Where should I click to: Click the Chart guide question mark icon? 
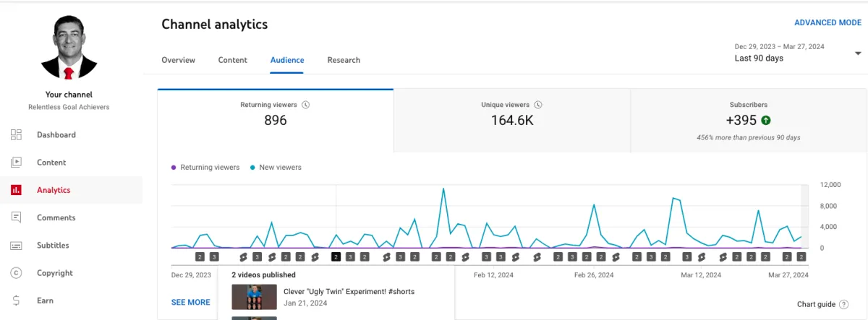point(844,305)
